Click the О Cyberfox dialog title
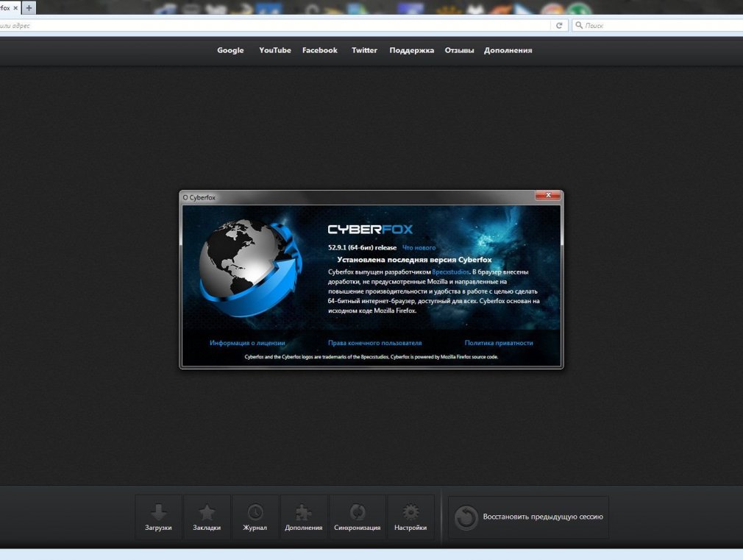Viewport: 743px width, 560px height. pyautogui.click(x=199, y=198)
